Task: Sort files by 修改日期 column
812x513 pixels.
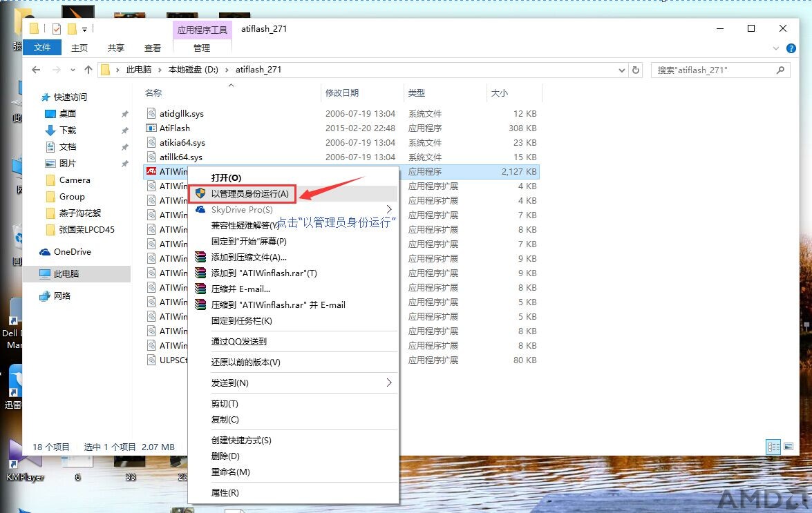Action: coord(342,93)
